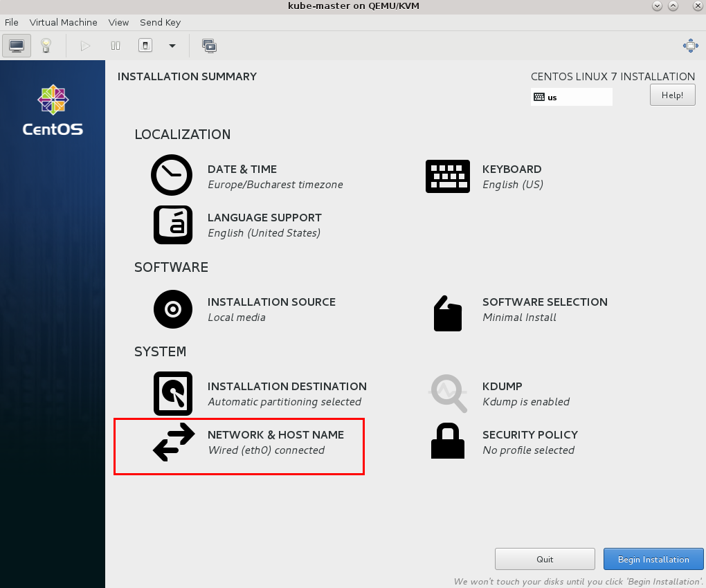
Task: Click the Quit button
Action: click(545, 559)
